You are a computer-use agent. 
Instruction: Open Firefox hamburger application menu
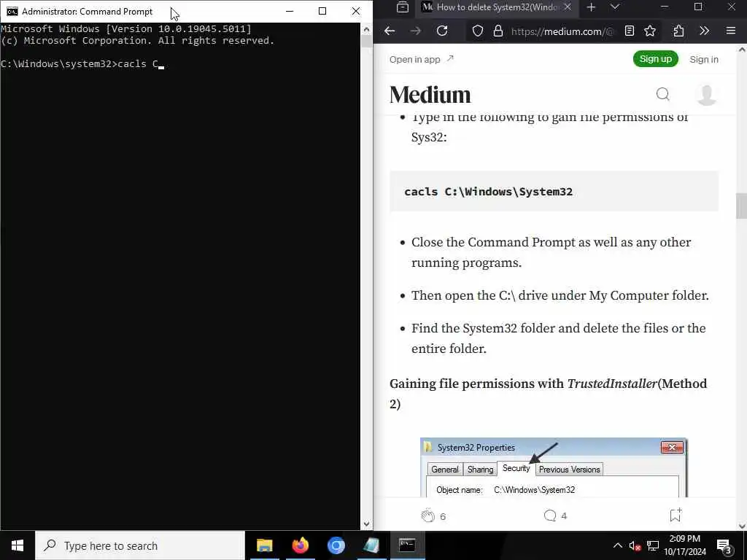(731, 31)
